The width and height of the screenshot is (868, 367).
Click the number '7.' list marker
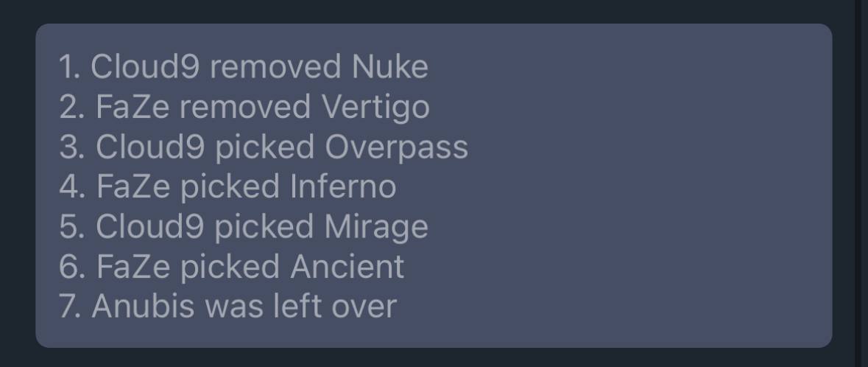click(71, 307)
